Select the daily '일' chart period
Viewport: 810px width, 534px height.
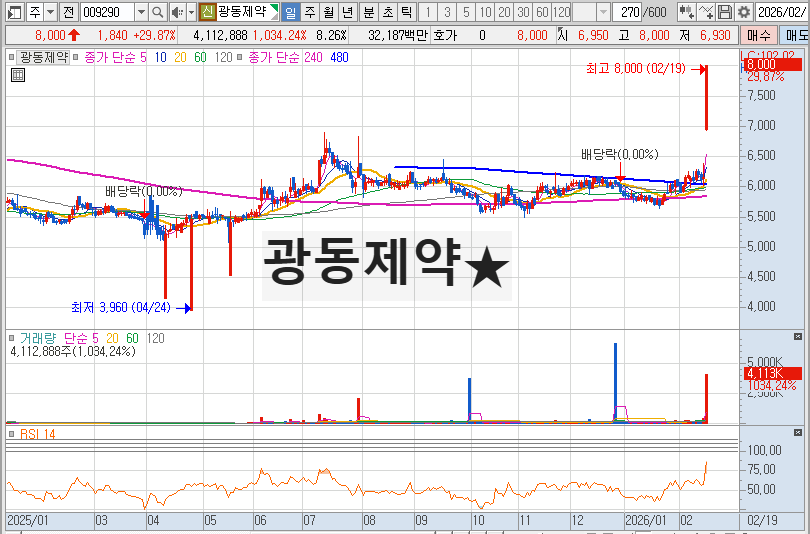(291, 12)
